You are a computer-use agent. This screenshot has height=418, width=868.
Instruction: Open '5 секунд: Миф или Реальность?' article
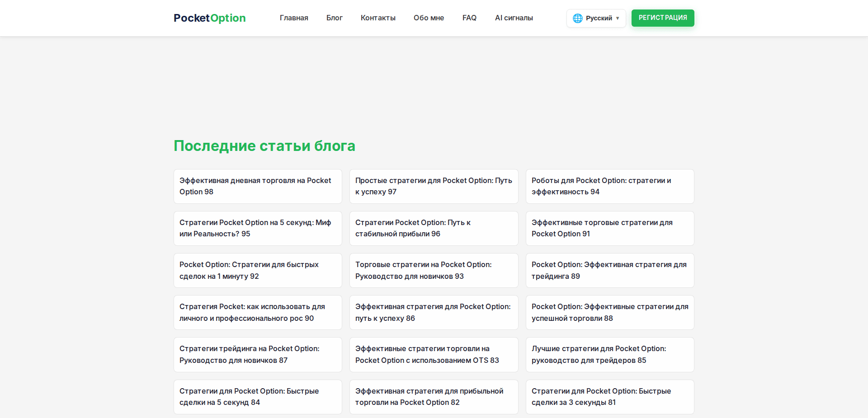[257, 228]
